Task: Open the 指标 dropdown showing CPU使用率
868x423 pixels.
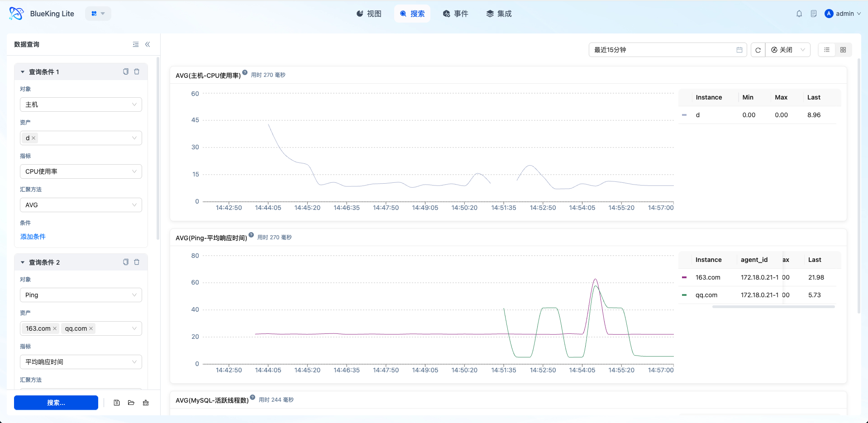Action: click(x=81, y=171)
